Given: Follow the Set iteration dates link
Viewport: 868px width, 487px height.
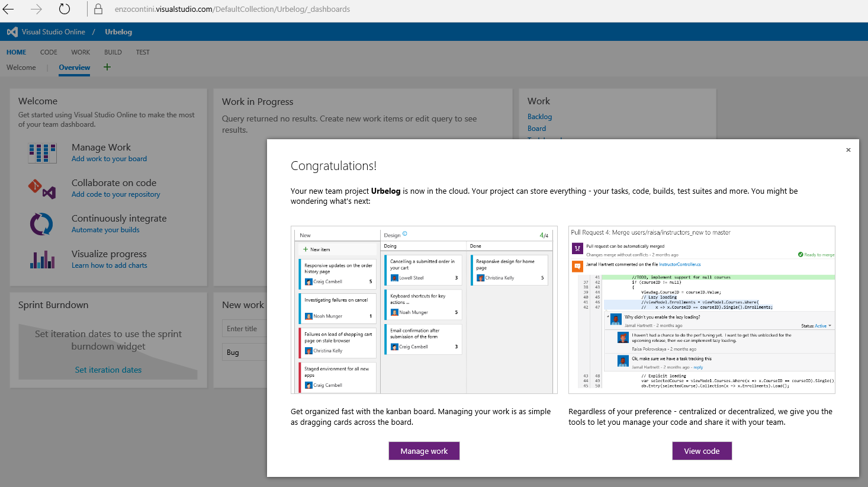Looking at the screenshot, I should [x=108, y=370].
